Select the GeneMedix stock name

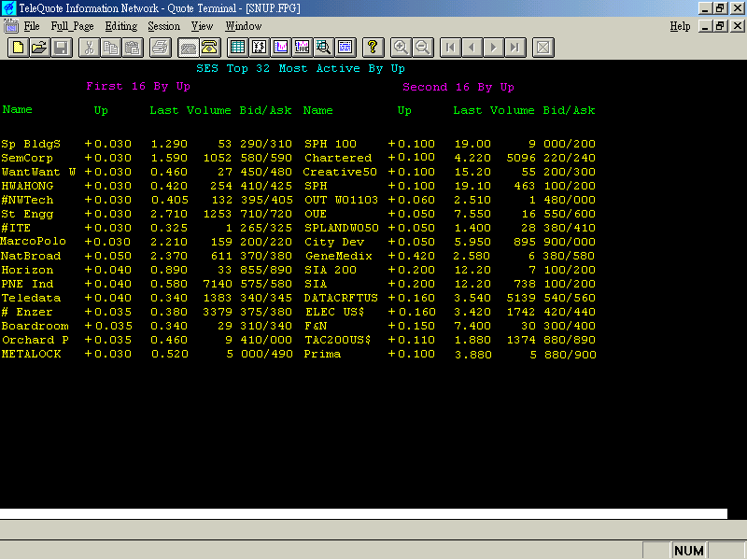339,256
